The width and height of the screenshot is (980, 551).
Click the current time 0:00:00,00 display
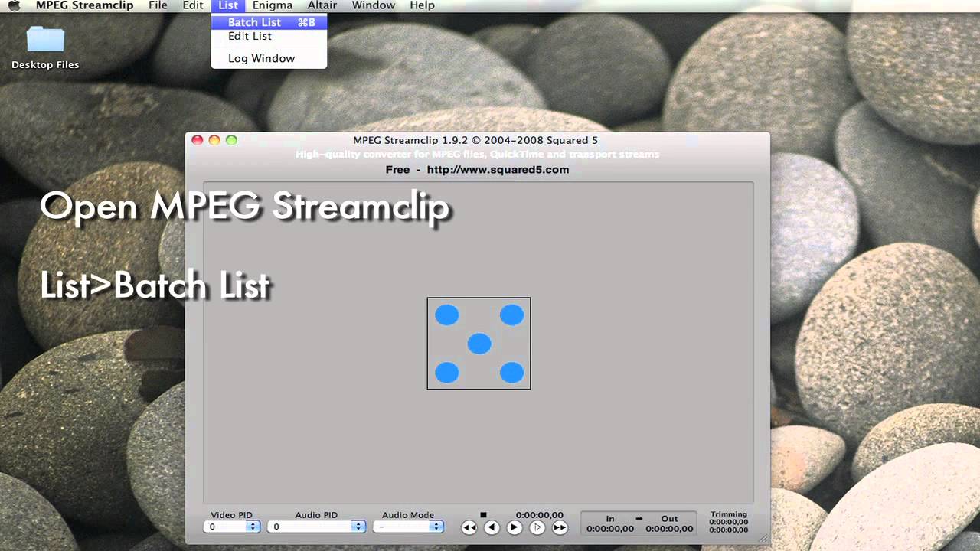click(540, 515)
